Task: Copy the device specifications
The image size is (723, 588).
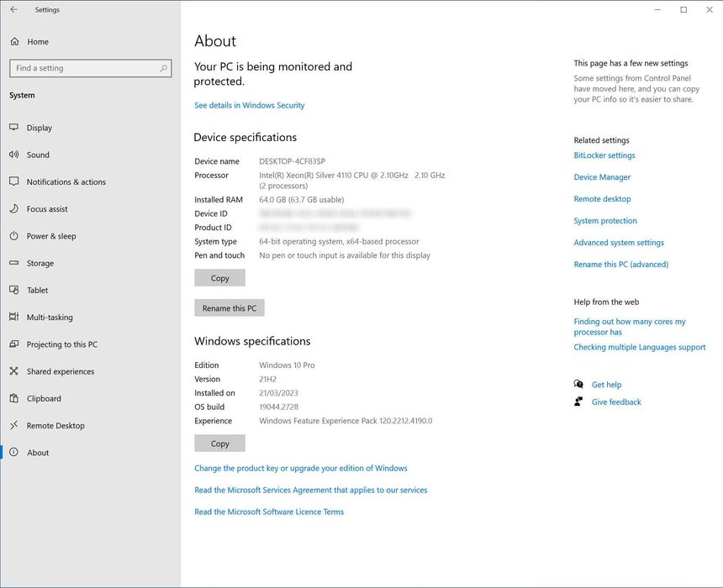Action: click(x=220, y=278)
